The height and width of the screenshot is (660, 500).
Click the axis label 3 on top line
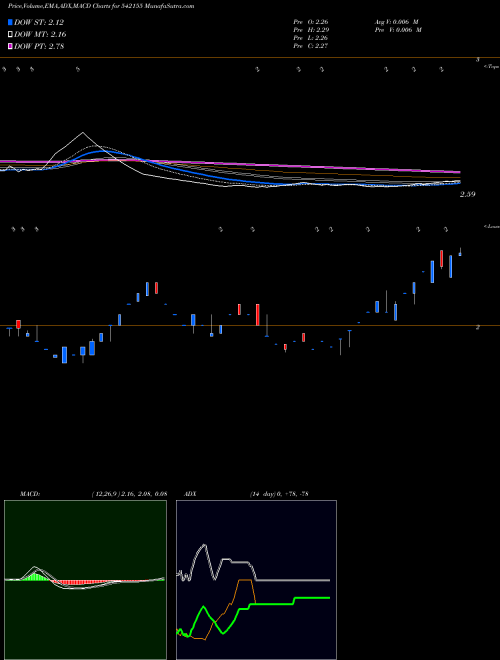click(x=478, y=60)
